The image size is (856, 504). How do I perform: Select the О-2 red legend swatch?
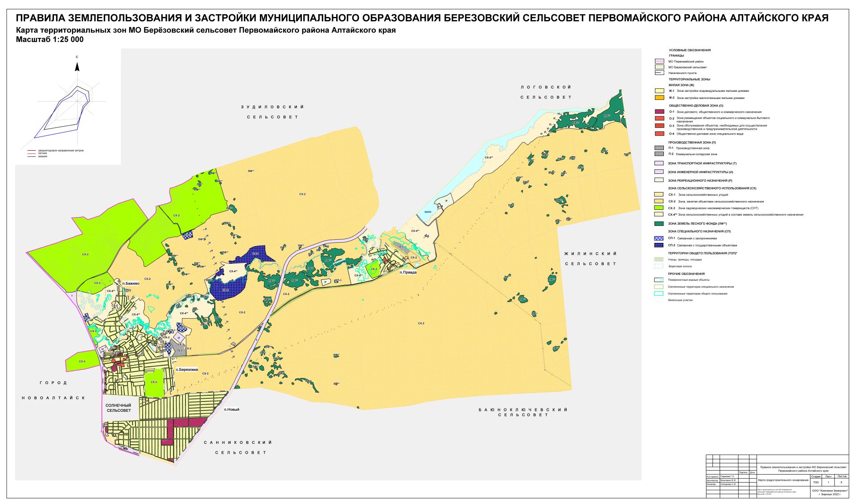click(x=659, y=119)
